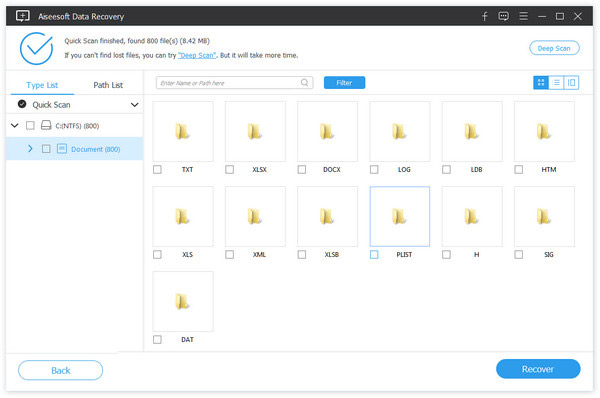Open the XLS folder thumbnail

pyautogui.click(x=183, y=217)
